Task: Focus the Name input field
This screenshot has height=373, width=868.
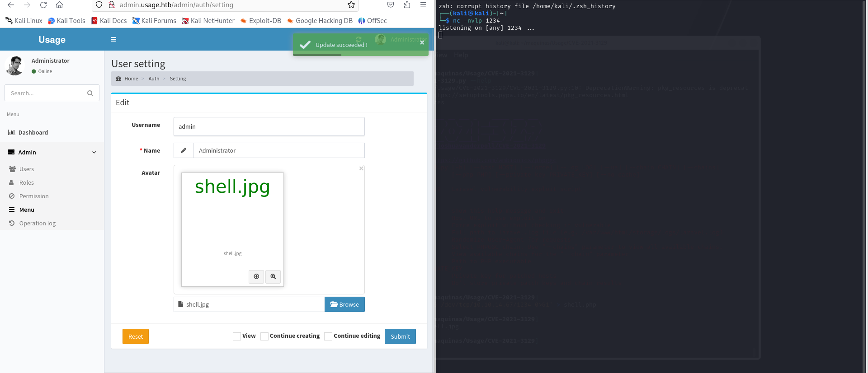Action: [x=278, y=150]
